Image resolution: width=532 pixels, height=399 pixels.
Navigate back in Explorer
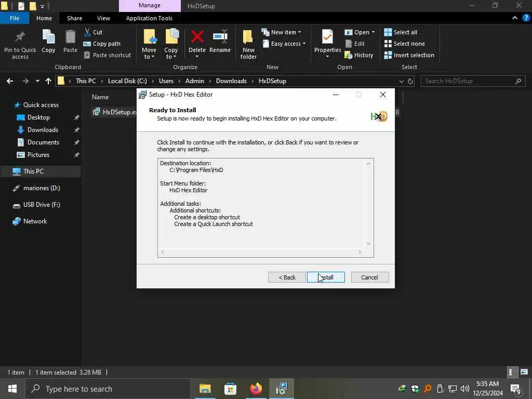(x=10, y=81)
